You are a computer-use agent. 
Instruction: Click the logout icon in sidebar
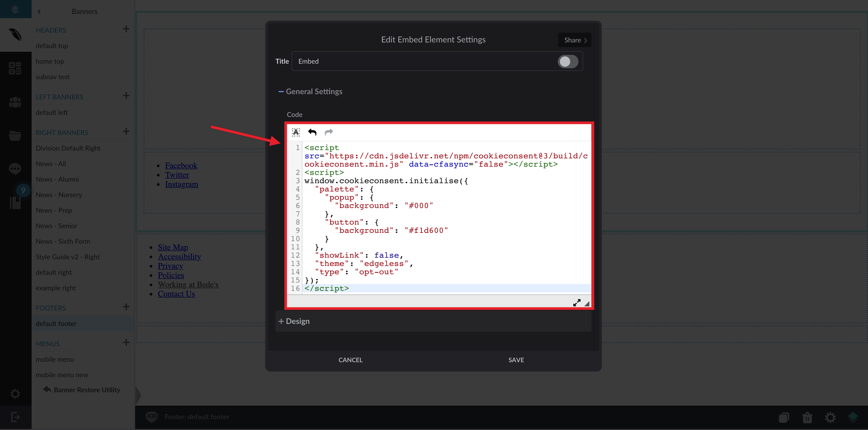click(x=15, y=417)
